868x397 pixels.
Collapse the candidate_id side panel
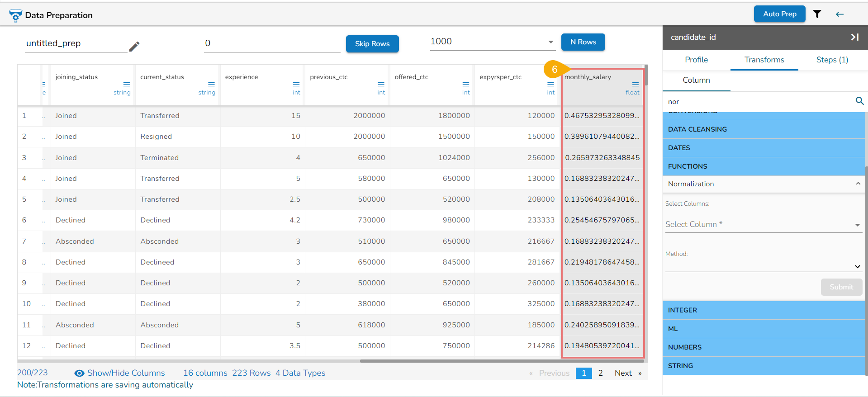pyautogui.click(x=854, y=37)
